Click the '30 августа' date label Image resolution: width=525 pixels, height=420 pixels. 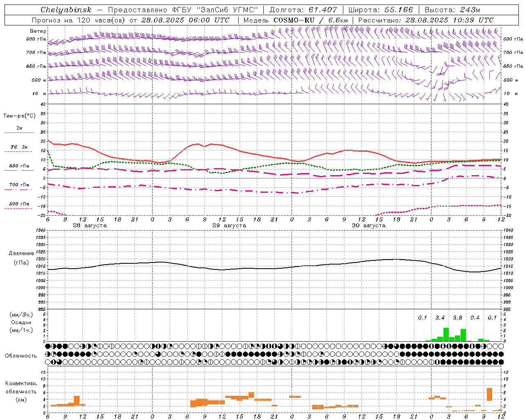[369, 226]
